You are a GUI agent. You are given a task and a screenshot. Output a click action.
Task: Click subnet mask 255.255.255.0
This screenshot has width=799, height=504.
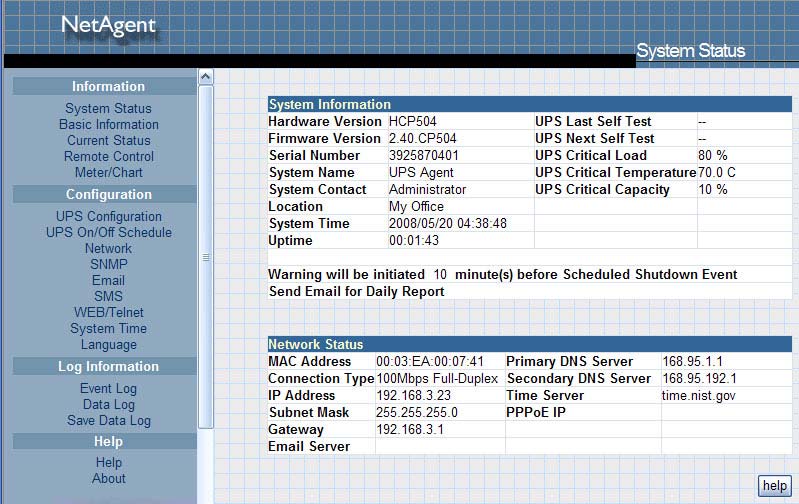click(416, 413)
